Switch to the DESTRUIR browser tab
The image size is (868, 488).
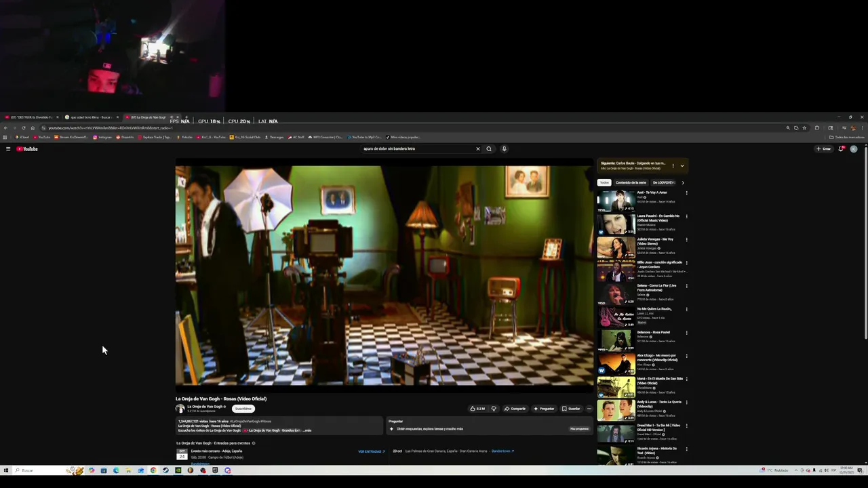pos(33,117)
